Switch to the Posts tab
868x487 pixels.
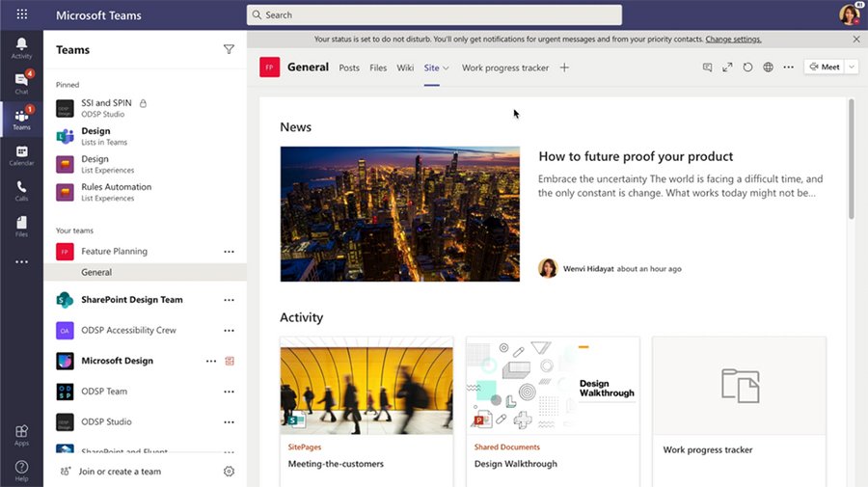click(349, 68)
